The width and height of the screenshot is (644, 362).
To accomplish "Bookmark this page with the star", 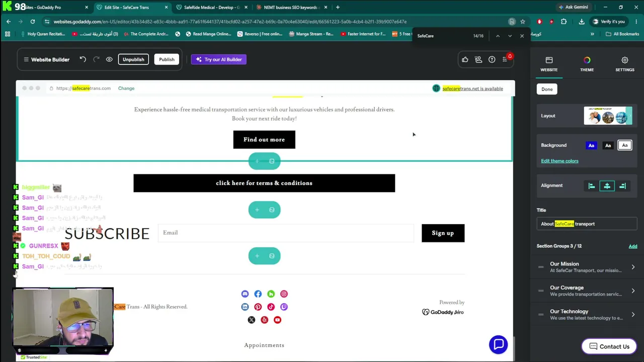I will point(523,22).
